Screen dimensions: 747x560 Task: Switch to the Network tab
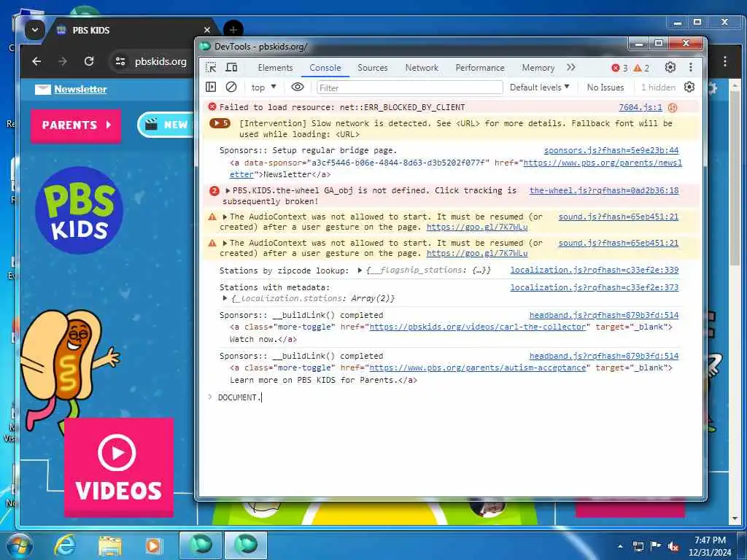tap(422, 68)
